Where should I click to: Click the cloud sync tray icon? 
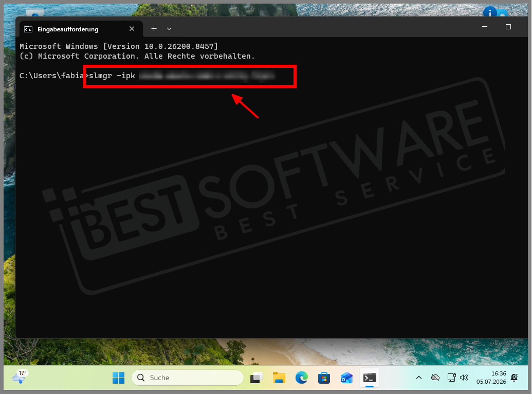click(435, 378)
